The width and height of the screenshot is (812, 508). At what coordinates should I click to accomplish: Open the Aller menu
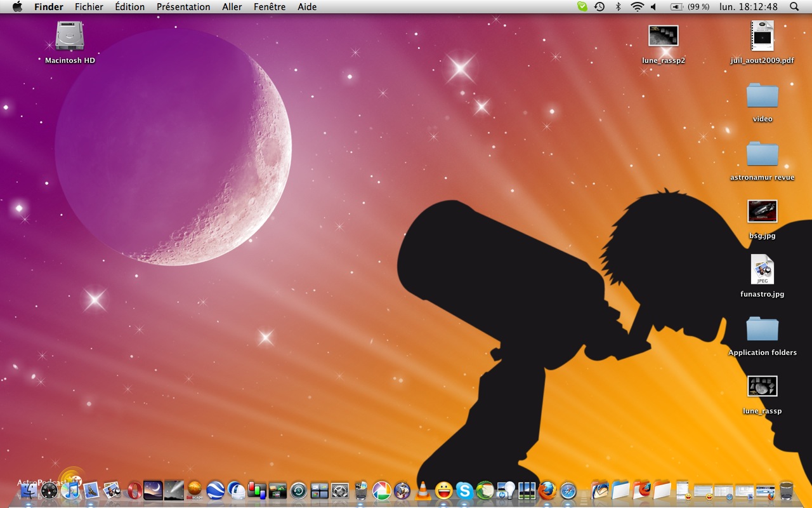[x=232, y=7]
